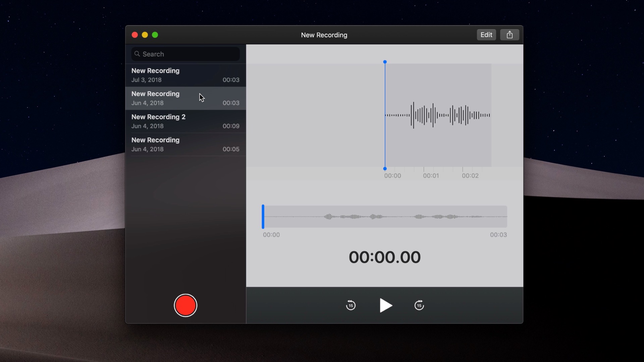Click the 00:01 mark on timeline ruler

coord(431,176)
